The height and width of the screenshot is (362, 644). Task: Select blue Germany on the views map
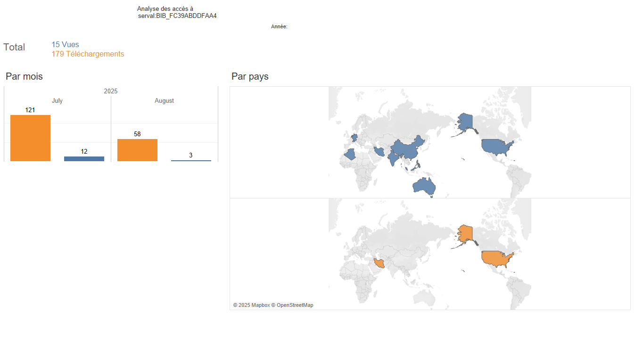coord(355,138)
